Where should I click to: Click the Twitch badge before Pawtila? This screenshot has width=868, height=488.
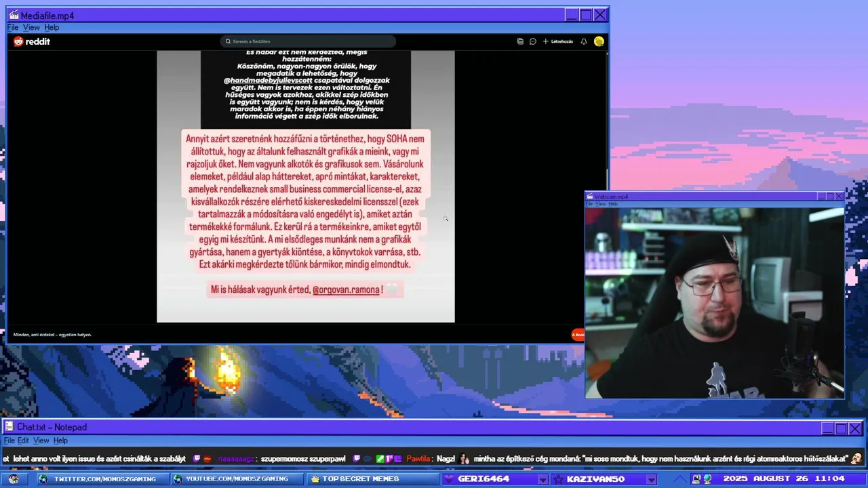(357, 459)
